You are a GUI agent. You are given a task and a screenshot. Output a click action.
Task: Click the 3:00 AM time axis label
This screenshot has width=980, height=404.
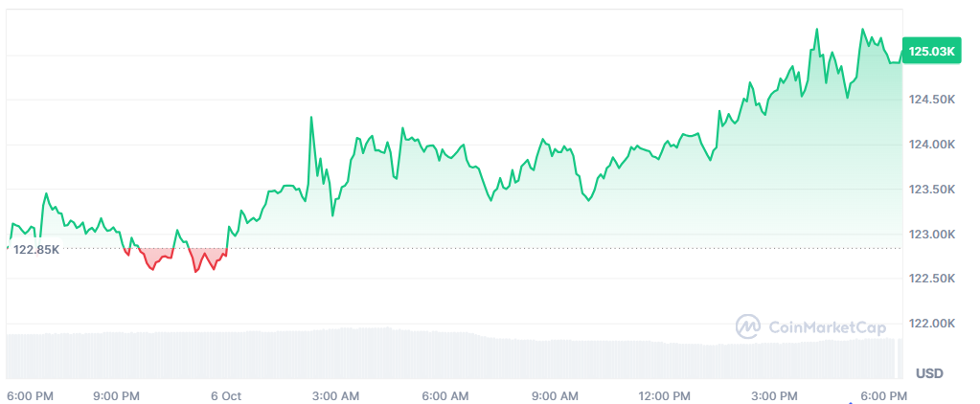coord(336,395)
